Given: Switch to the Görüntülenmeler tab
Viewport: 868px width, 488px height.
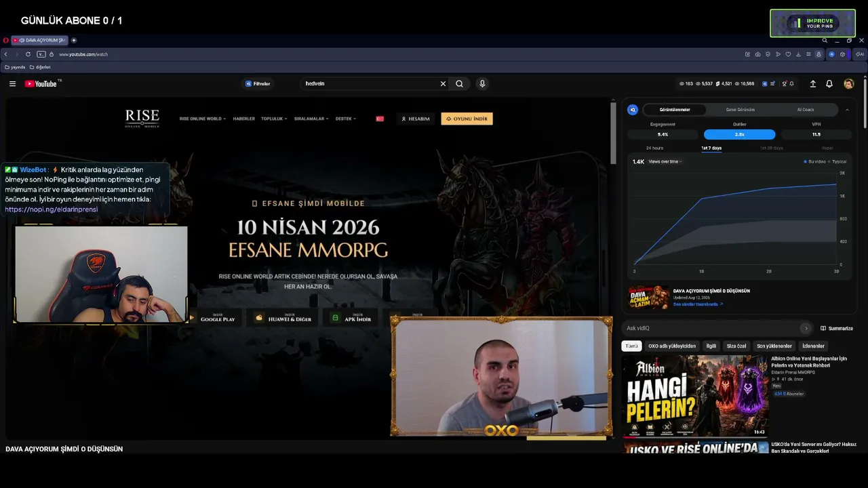Looking at the screenshot, I should [675, 110].
